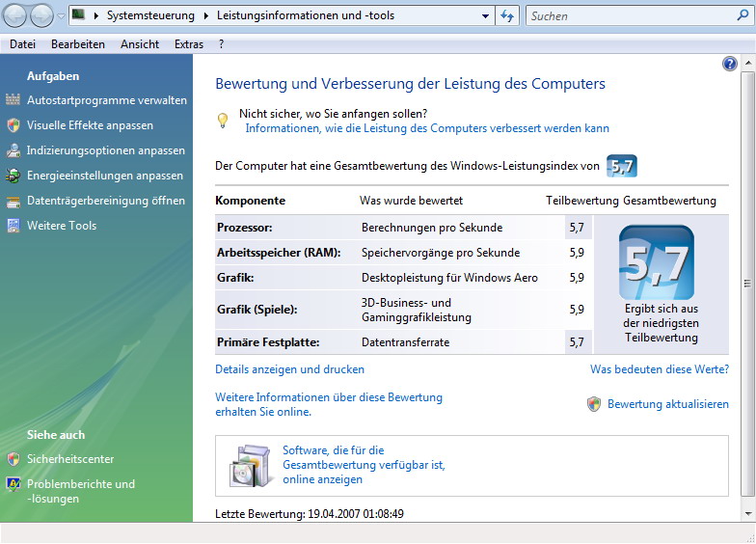Open the Extras menu
Image resolution: width=756 pixels, height=544 pixels.
click(x=189, y=44)
